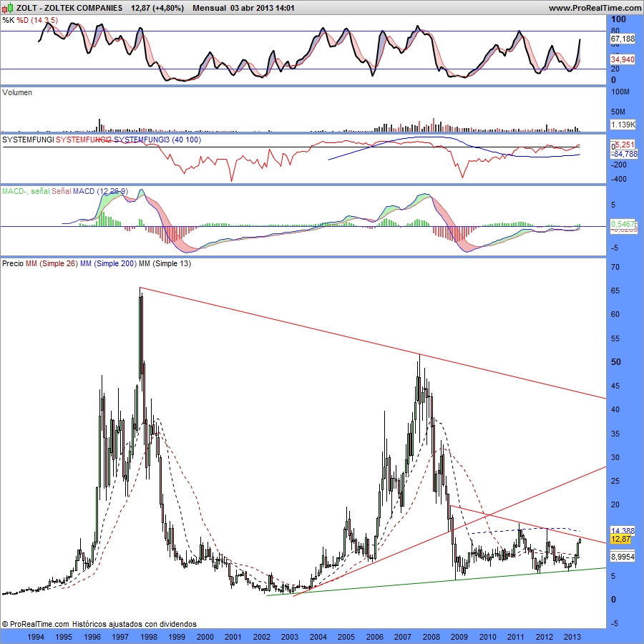Viewport: 644px width, 644px height.
Task: Select the yellow 12,87 current price tag
Action: pyautogui.click(x=620, y=539)
